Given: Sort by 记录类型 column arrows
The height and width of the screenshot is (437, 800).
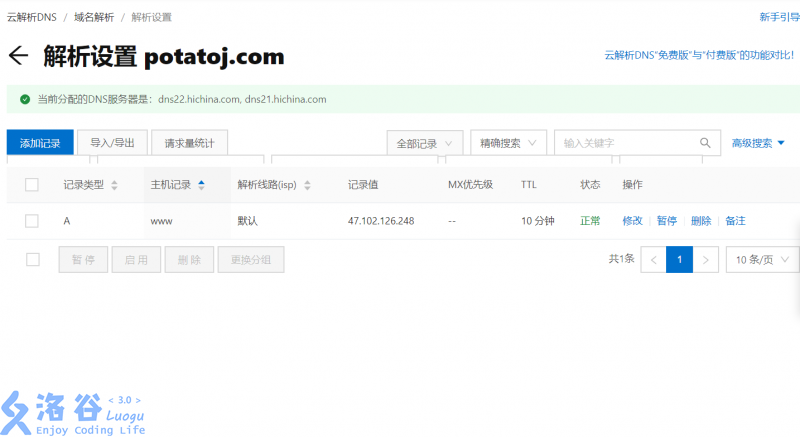Looking at the screenshot, I should pos(114,185).
